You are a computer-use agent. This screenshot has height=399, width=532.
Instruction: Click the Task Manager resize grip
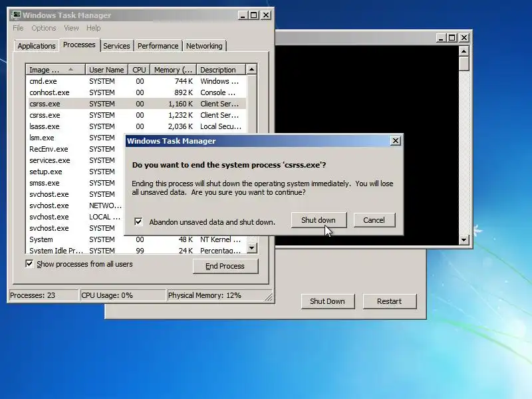269,297
